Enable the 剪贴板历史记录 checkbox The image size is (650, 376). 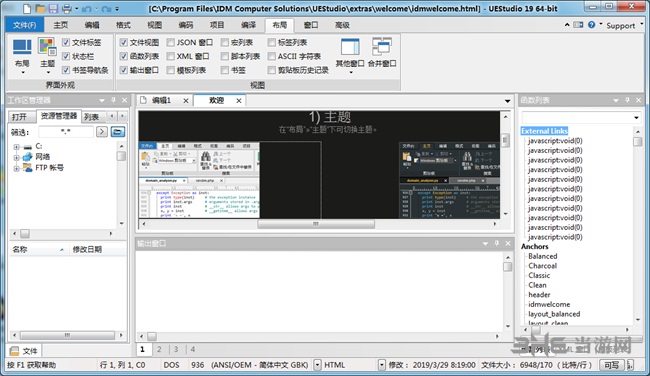click(x=272, y=70)
